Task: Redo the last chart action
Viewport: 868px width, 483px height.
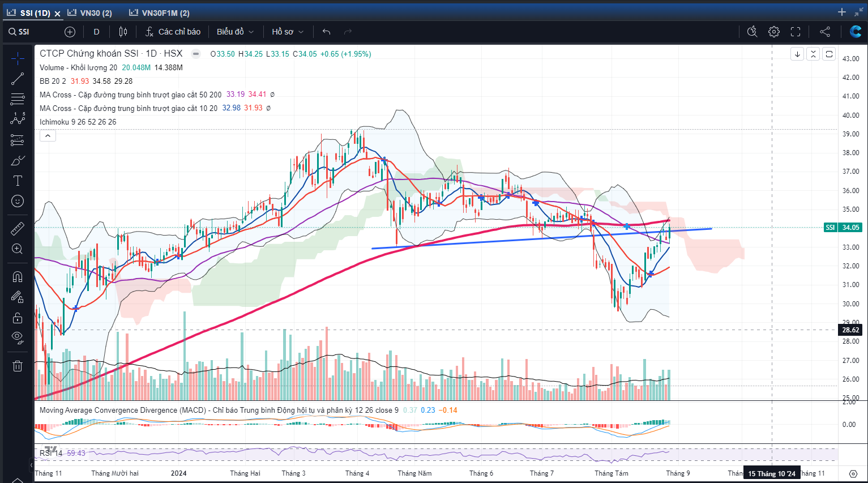Action: tap(348, 32)
